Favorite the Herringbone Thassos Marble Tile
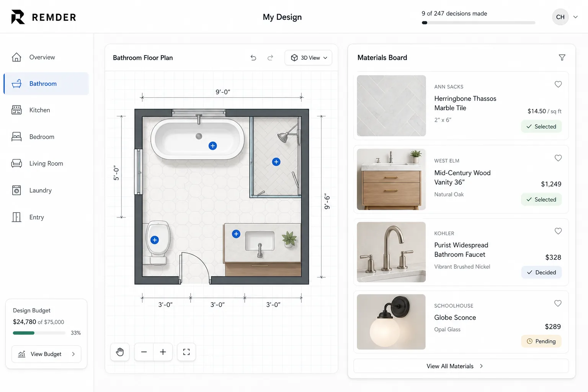 pyautogui.click(x=558, y=84)
